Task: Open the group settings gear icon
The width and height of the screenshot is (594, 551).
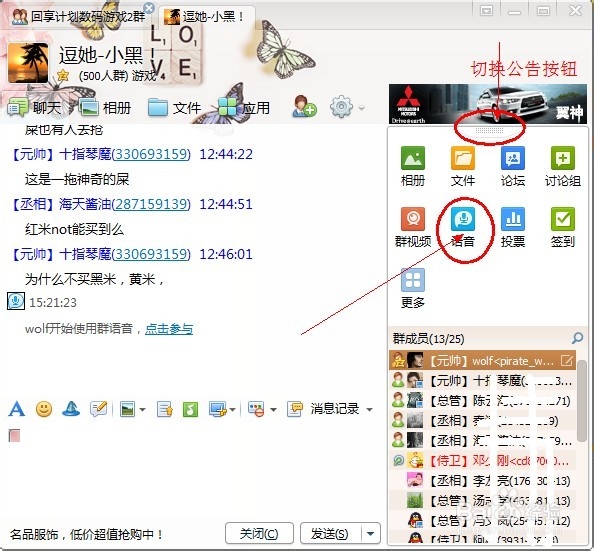Action: coord(341,106)
